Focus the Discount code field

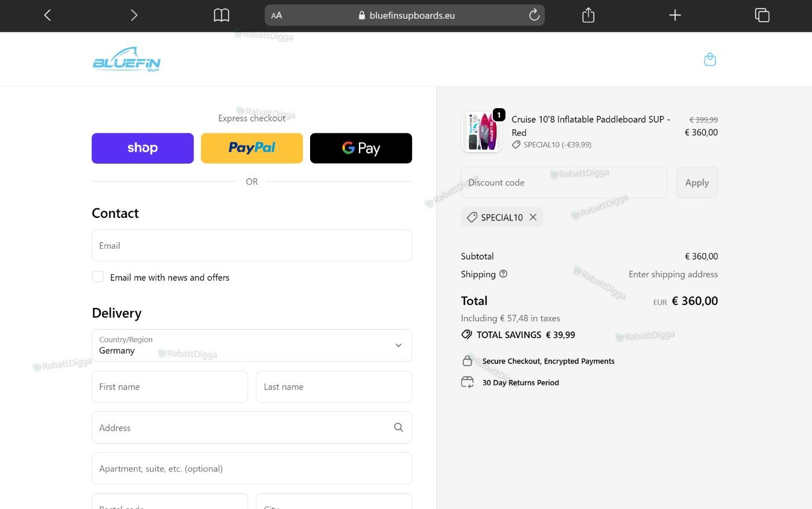coord(564,182)
